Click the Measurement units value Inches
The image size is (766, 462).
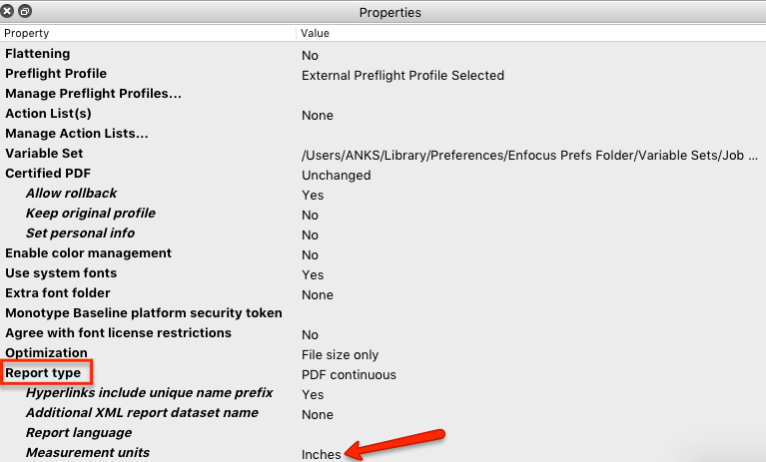pos(321,455)
